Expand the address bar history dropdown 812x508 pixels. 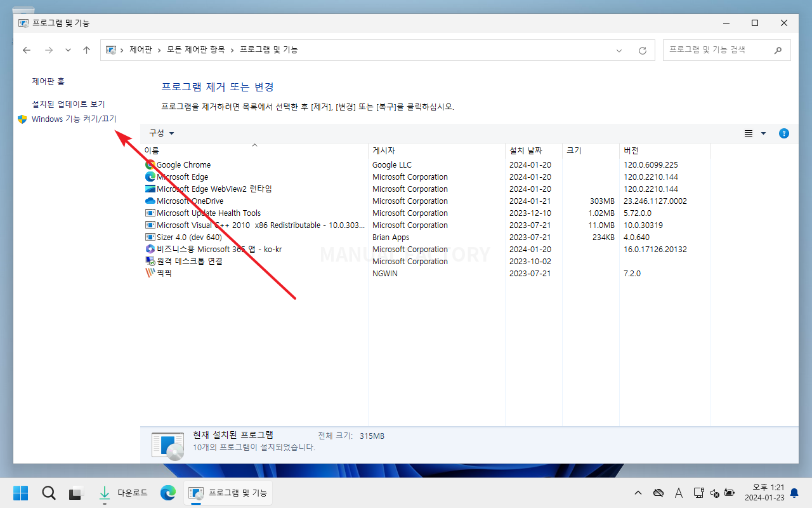tap(620, 50)
